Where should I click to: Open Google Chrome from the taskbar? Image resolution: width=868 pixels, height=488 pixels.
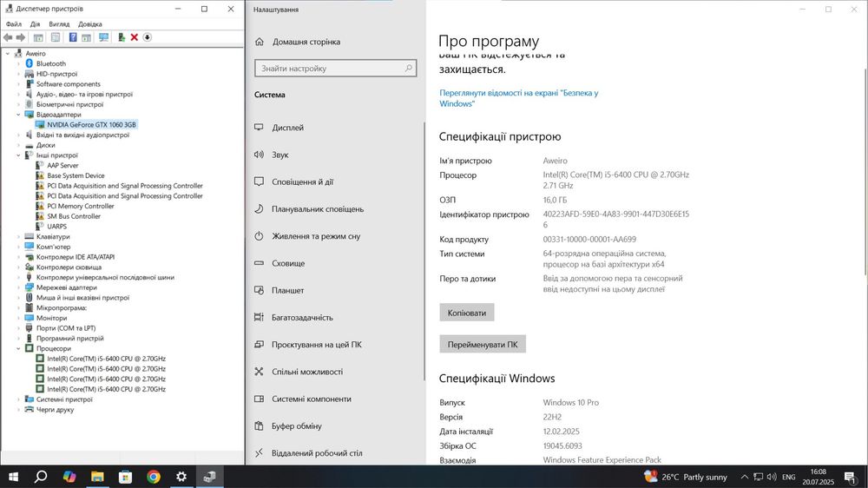click(154, 477)
